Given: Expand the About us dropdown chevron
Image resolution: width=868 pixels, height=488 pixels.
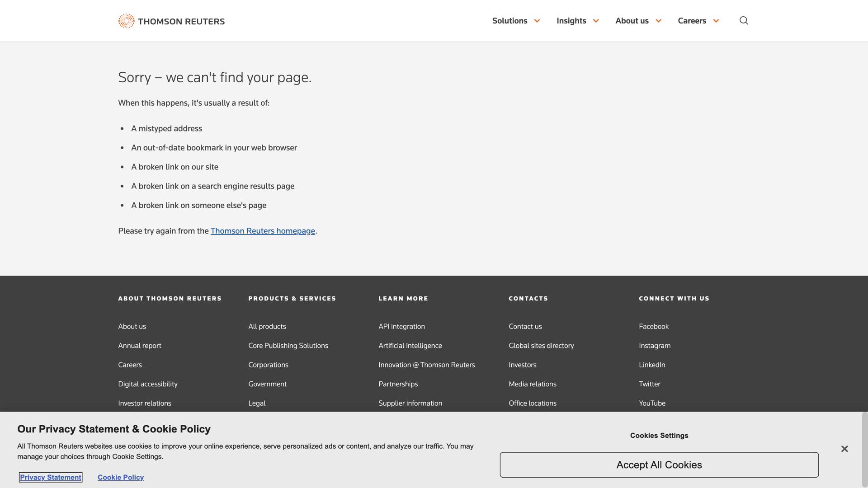Looking at the screenshot, I should tap(658, 21).
